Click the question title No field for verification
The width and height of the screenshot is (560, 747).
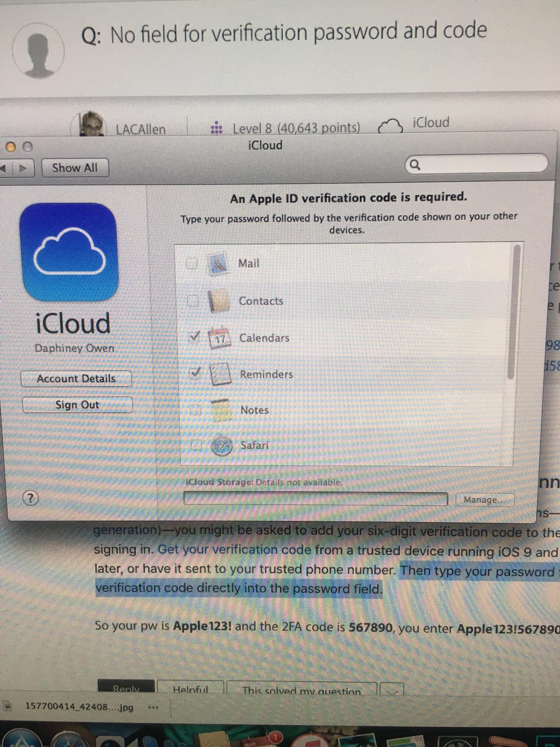(298, 34)
